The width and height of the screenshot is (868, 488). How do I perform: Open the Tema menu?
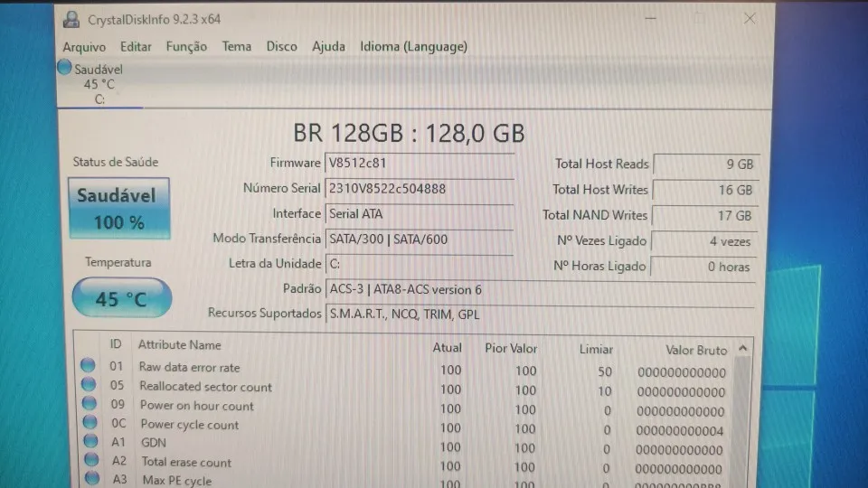(x=237, y=47)
